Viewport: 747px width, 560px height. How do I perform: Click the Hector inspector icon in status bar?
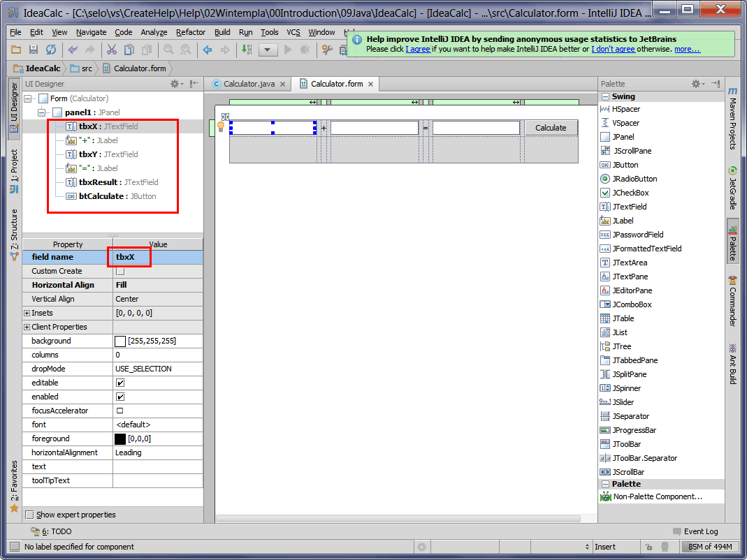665,547
